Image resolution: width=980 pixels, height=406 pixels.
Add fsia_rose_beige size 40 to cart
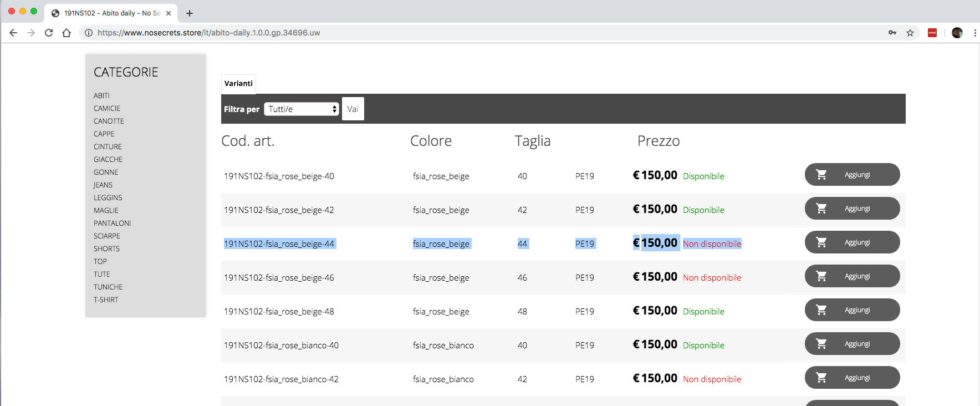[852, 175]
